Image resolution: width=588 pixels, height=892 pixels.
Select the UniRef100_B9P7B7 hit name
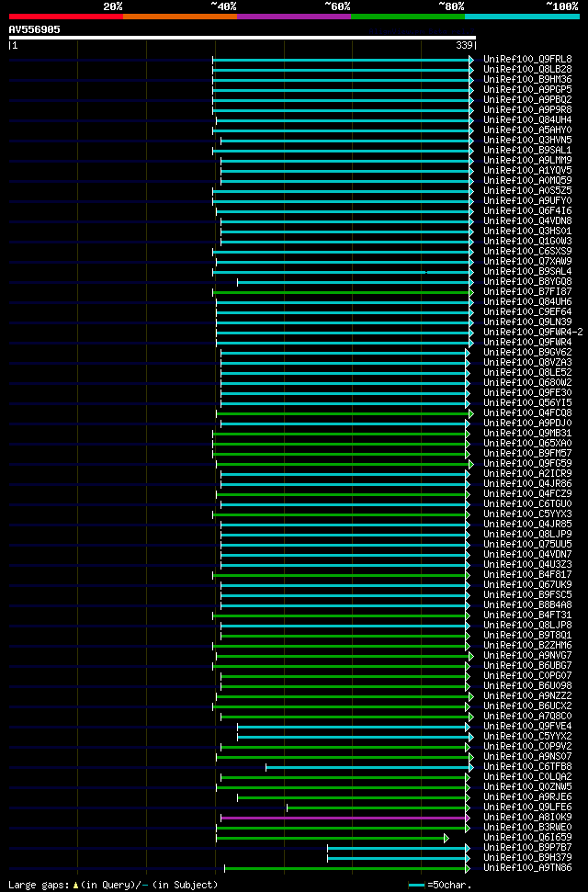[527, 847]
